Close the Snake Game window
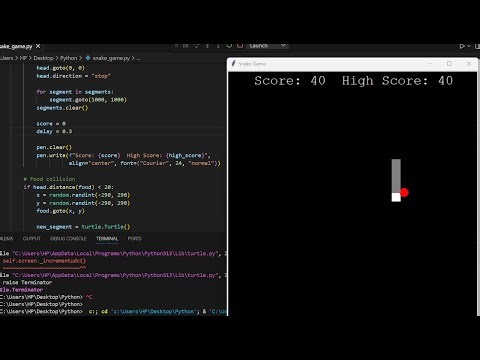The width and height of the screenshot is (480, 360). point(469,63)
